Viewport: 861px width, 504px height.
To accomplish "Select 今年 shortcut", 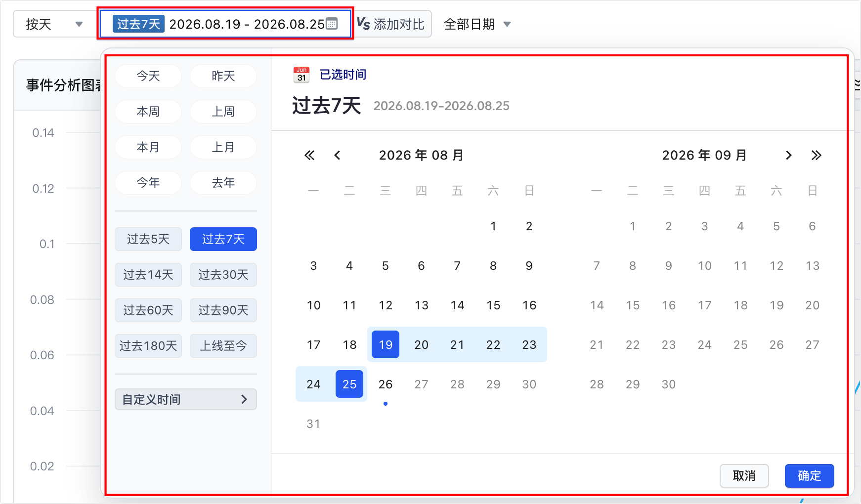I will click(x=148, y=183).
